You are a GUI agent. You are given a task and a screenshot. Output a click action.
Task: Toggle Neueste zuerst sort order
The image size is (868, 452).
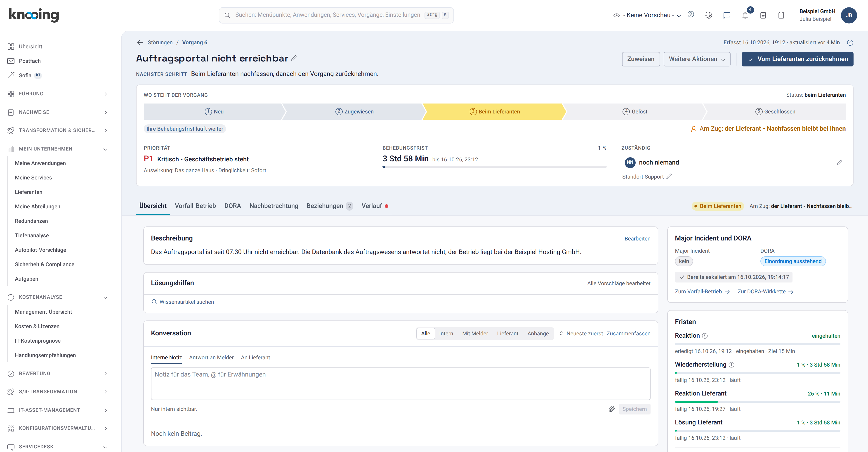click(x=581, y=333)
